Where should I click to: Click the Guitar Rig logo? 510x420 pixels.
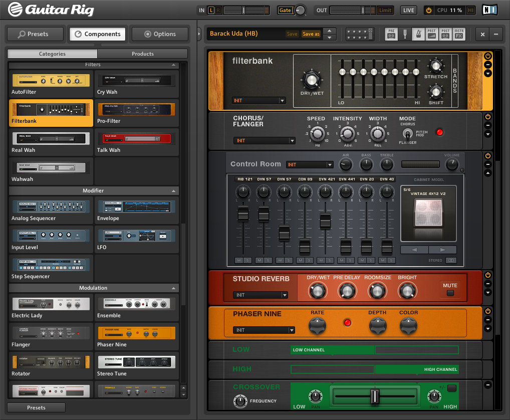pos(51,10)
